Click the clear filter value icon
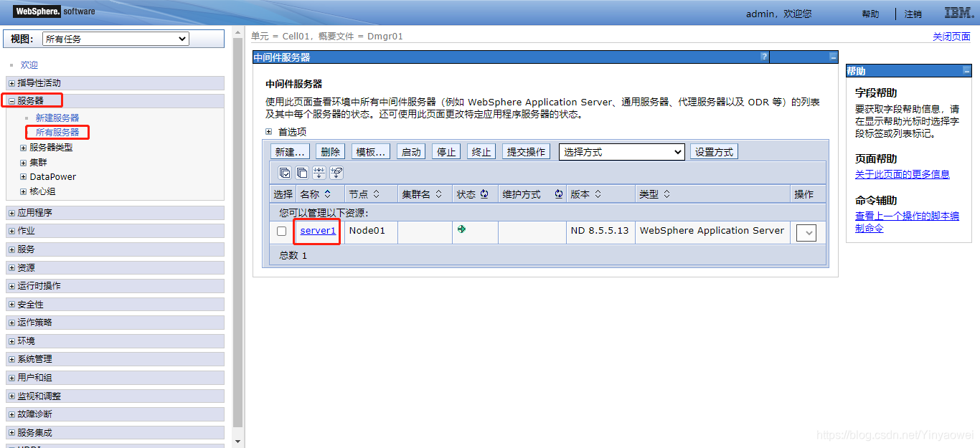 click(x=336, y=173)
